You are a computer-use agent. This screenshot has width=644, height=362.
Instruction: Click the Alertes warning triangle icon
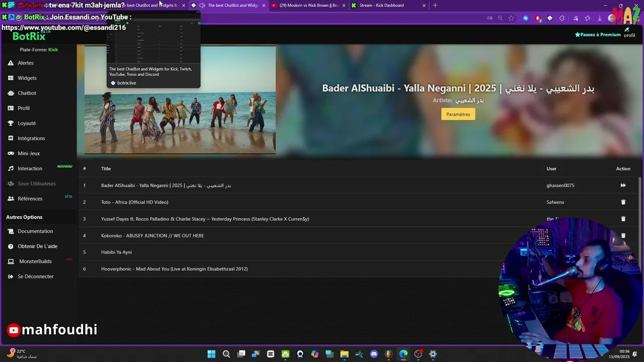[x=11, y=63]
